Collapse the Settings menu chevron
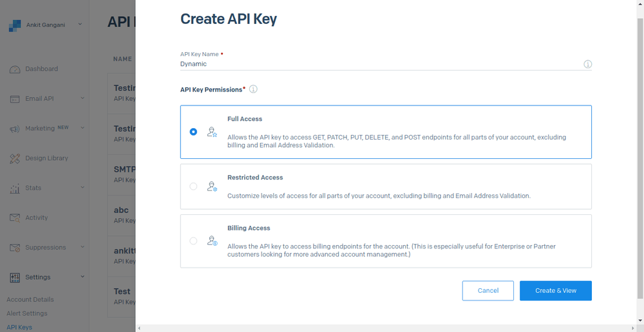The image size is (644, 332). tap(82, 277)
